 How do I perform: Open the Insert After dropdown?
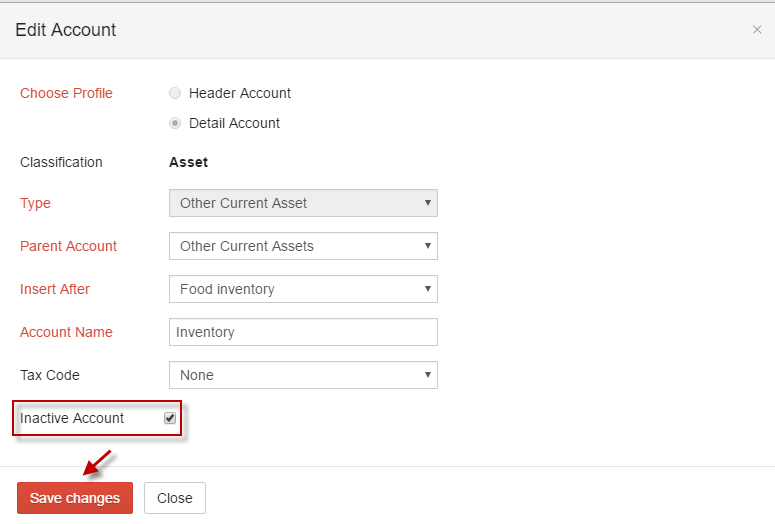[x=303, y=289]
